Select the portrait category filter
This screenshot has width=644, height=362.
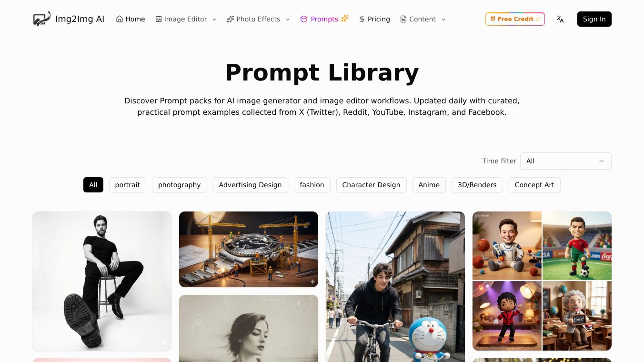[128, 185]
